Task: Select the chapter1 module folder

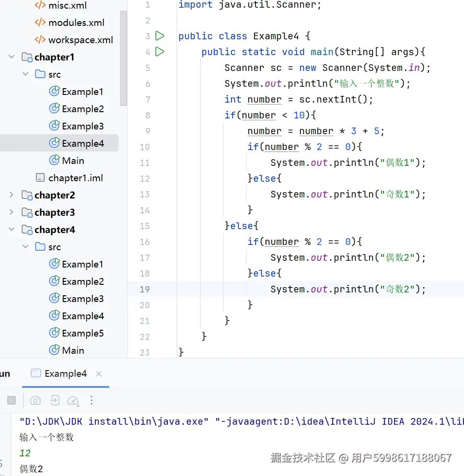Action: click(48, 57)
